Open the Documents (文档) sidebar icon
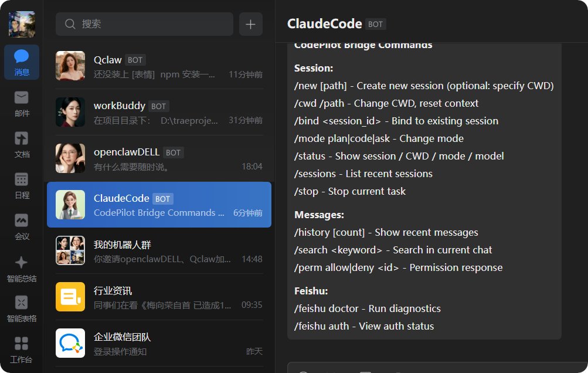 click(x=21, y=145)
